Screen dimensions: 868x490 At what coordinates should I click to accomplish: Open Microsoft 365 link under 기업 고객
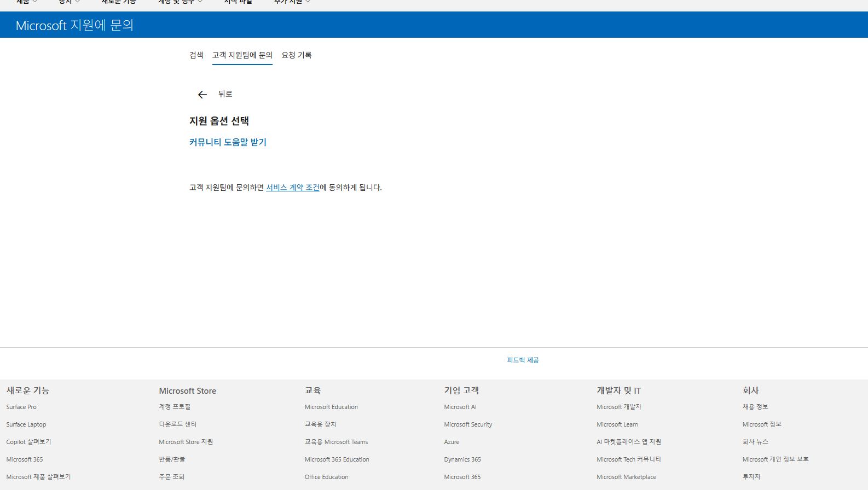pos(462,477)
